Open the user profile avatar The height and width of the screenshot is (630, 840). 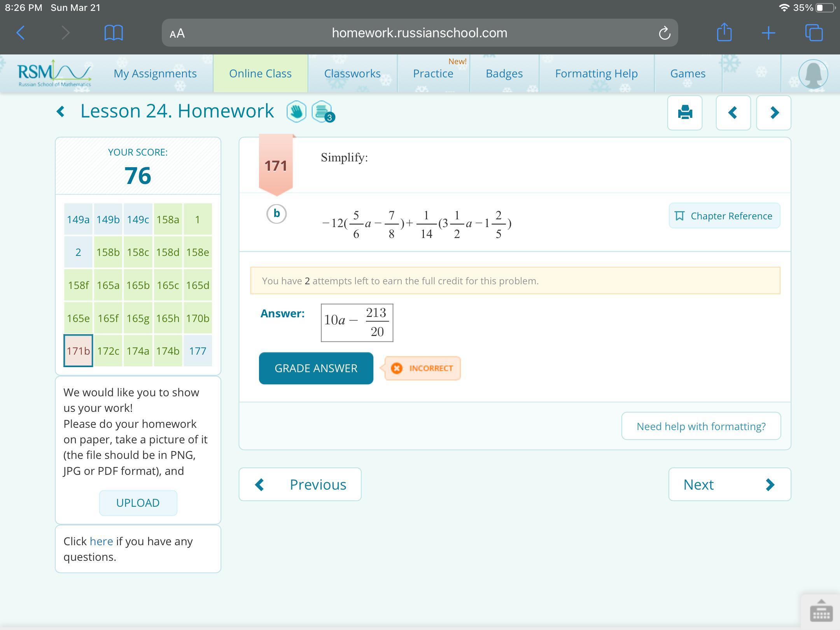pyautogui.click(x=813, y=74)
